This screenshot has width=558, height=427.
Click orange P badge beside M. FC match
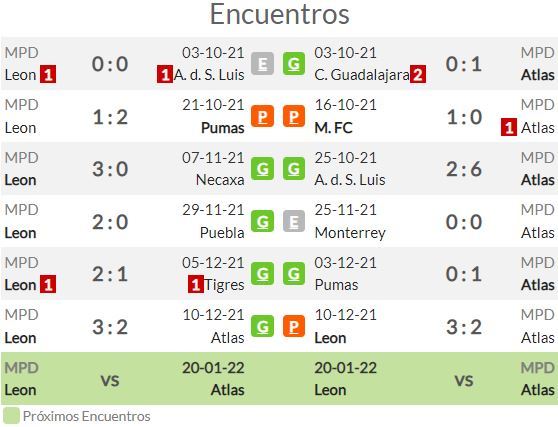click(294, 116)
